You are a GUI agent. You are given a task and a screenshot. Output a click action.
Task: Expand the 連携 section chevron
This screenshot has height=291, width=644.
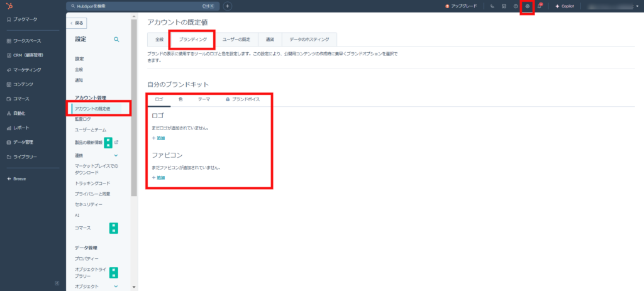[x=116, y=155]
